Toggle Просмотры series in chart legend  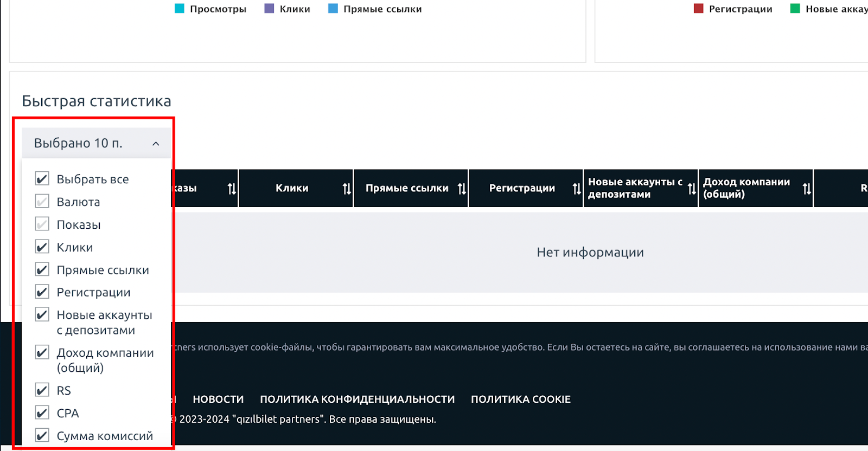(x=210, y=9)
